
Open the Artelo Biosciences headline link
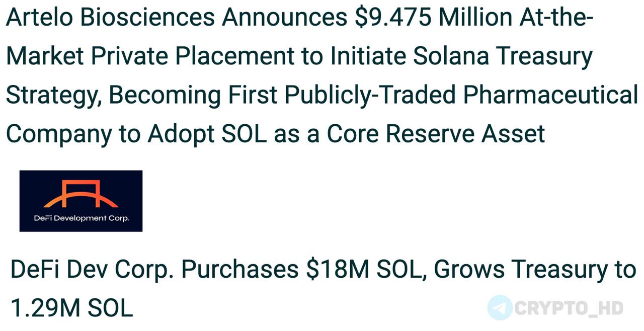(322, 76)
